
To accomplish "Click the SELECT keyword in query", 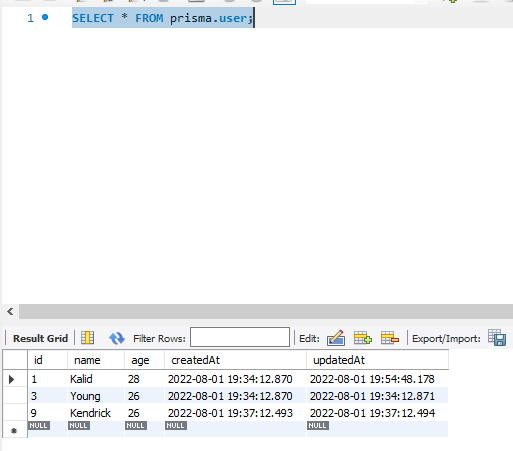I will point(93,18).
